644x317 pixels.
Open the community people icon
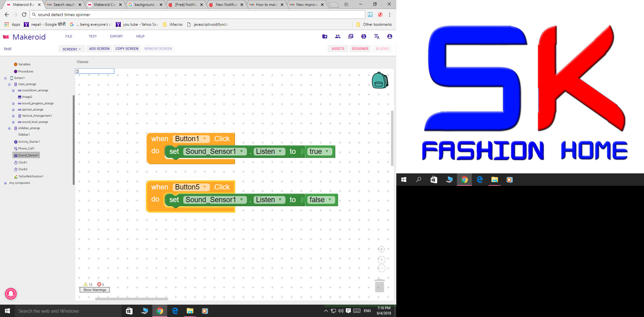pos(338,37)
